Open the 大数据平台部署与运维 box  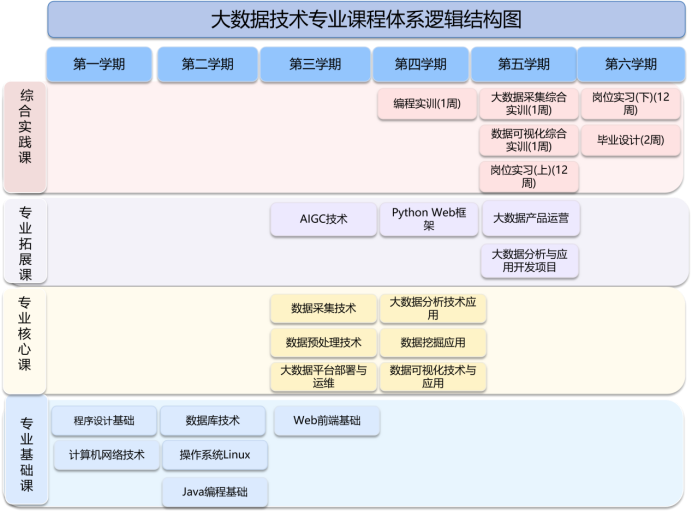(323, 376)
